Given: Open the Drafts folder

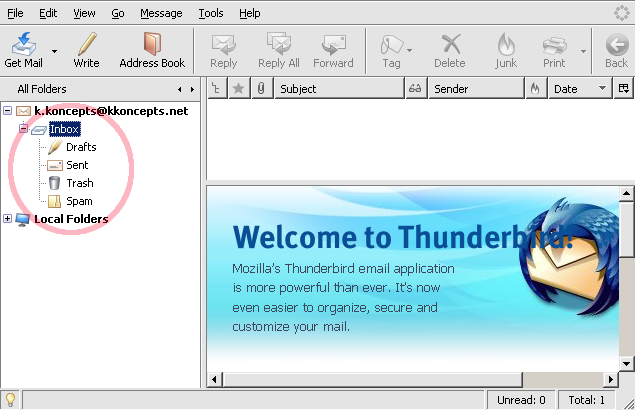Looking at the screenshot, I should (81, 147).
